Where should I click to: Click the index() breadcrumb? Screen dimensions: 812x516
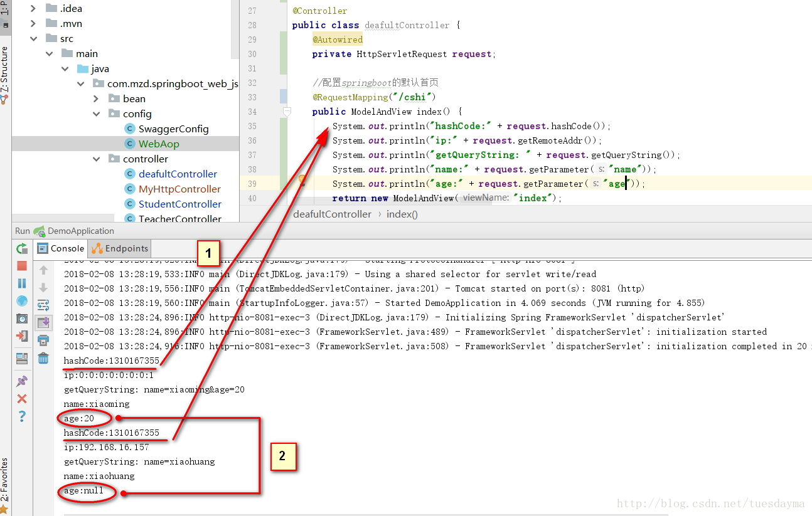(x=402, y=214)
